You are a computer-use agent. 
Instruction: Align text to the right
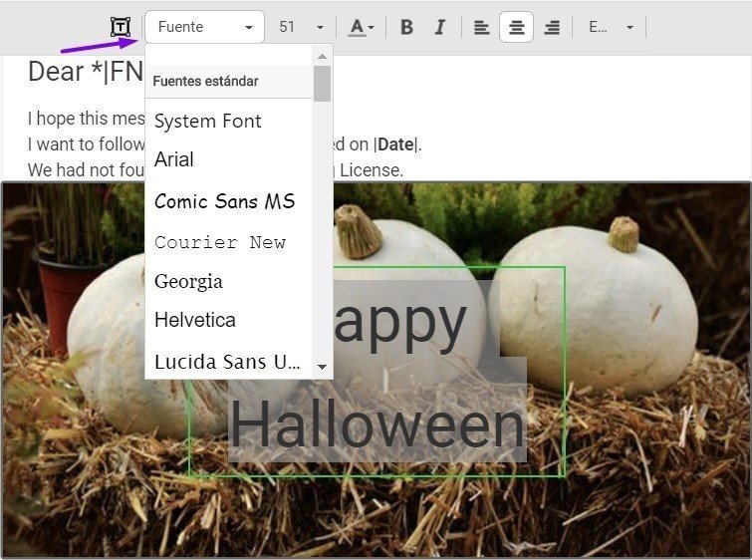click(551, 27)
